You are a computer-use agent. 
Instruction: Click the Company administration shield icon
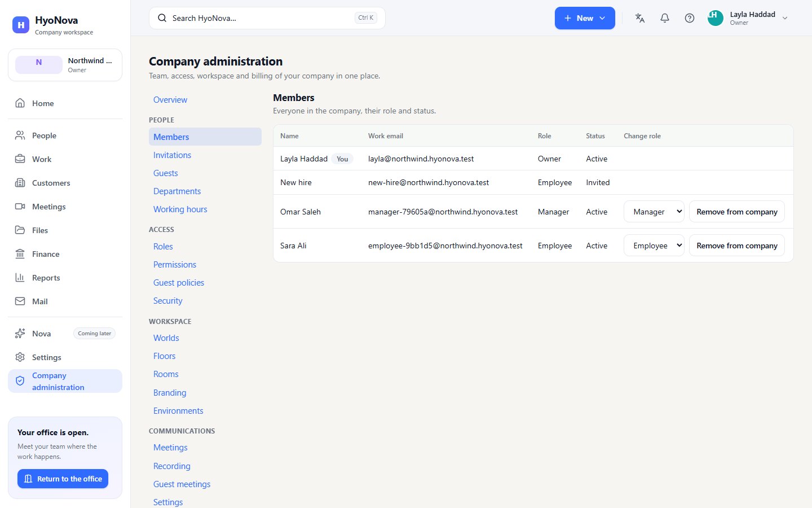tap(20, 381)
